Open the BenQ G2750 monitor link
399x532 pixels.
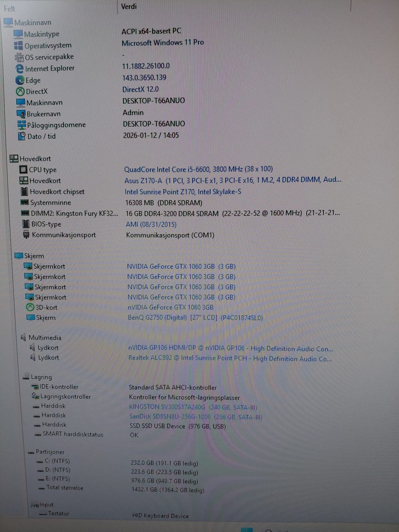point(195,318)
